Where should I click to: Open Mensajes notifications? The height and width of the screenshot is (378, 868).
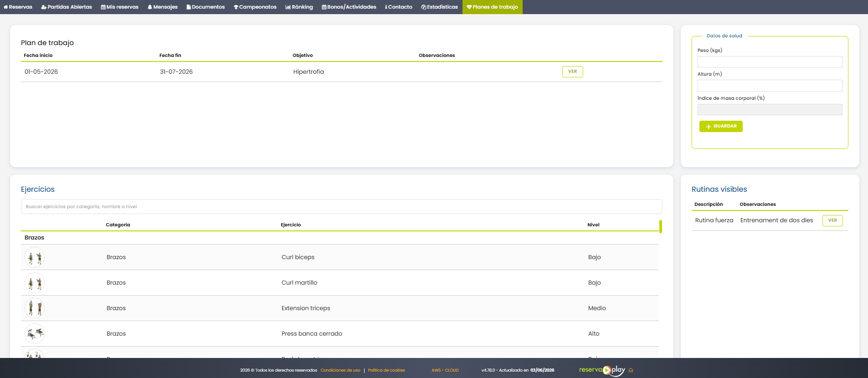(x=162, y=7)
